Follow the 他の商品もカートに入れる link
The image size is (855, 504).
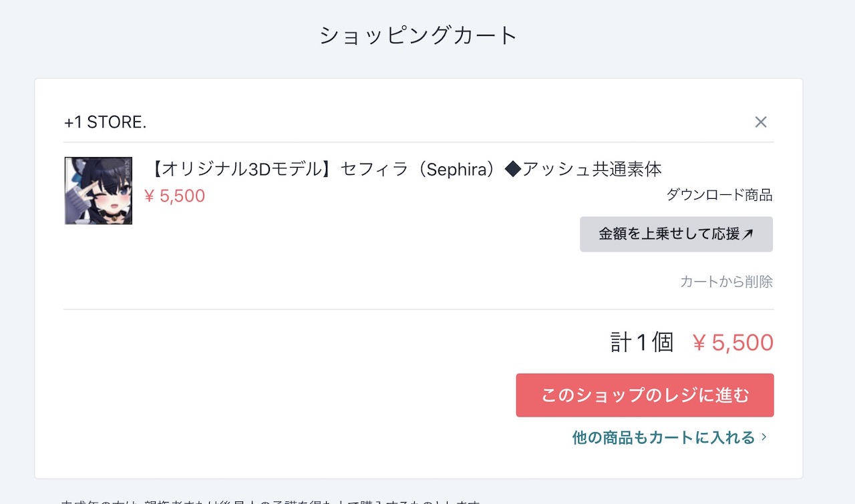tap(663, 438)
